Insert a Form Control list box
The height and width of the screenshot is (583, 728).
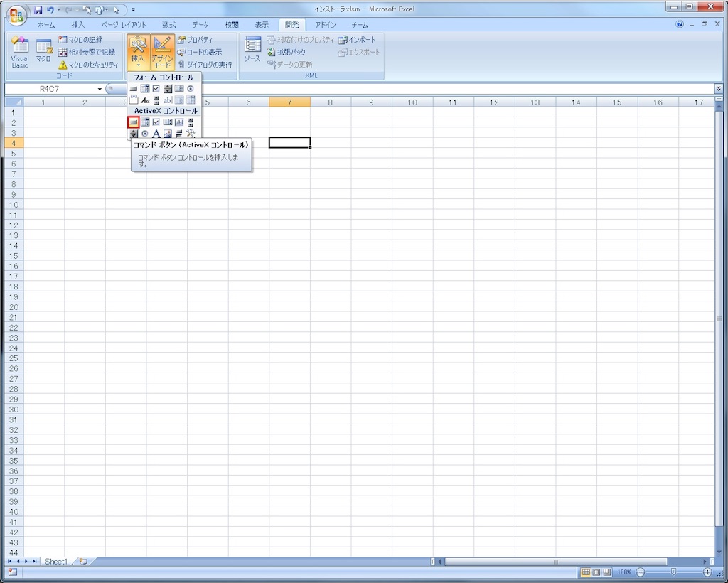point(179,89)
